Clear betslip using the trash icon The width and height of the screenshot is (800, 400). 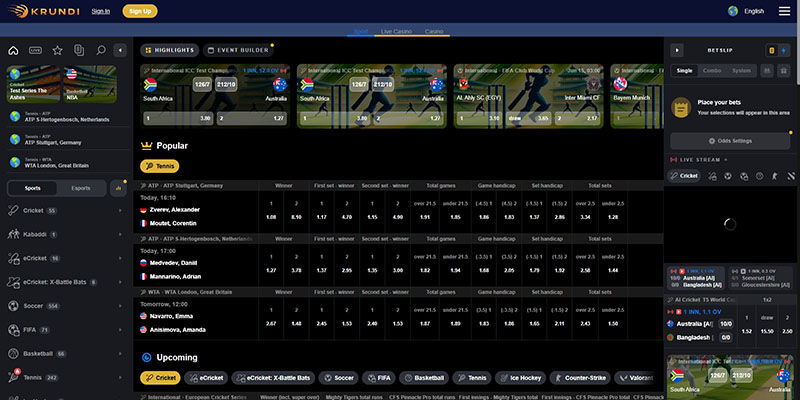coord(783,71)
